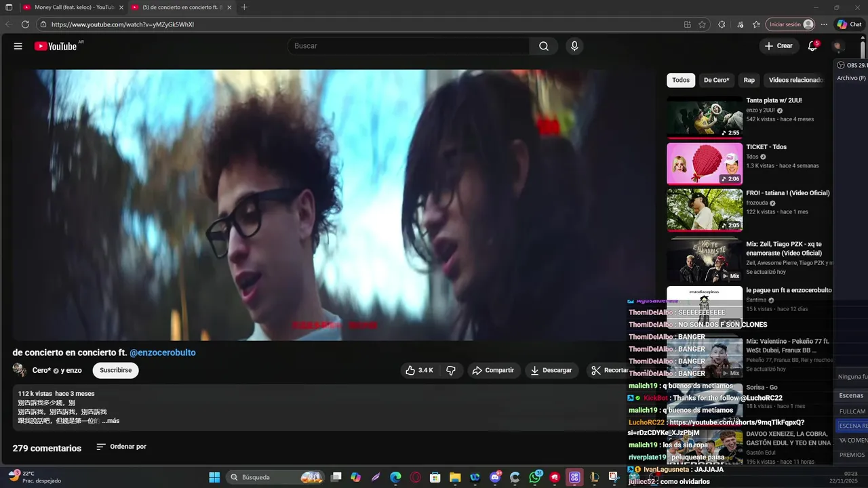Open the weather widget 22°C
The image size is (868, 488).
point(34,477)
